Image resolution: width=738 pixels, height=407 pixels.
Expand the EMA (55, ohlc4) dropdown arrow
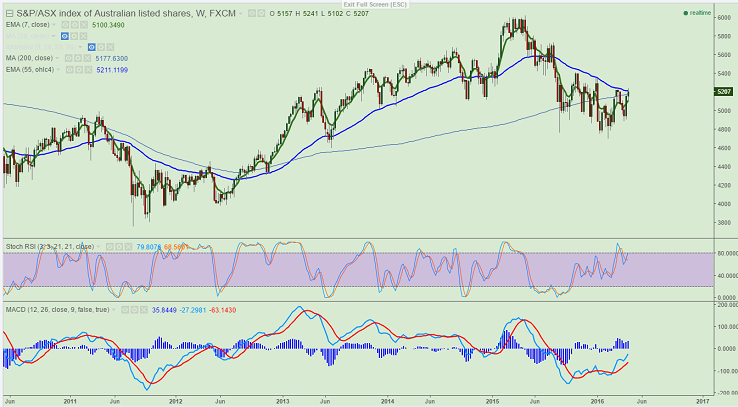(58, 70)
